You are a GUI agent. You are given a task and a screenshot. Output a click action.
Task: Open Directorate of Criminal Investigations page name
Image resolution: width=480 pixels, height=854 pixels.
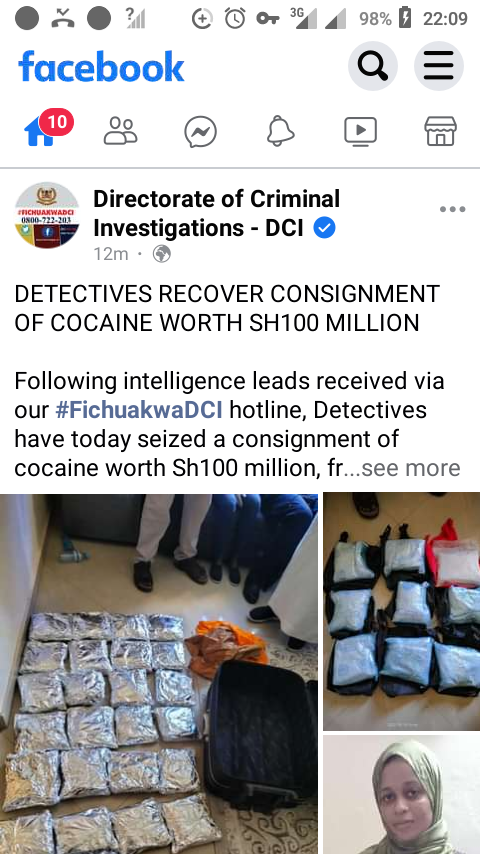click(216, 214)
